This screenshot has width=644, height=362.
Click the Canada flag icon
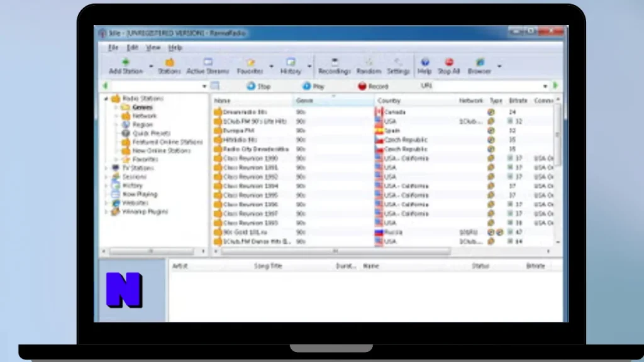point(379,112)
